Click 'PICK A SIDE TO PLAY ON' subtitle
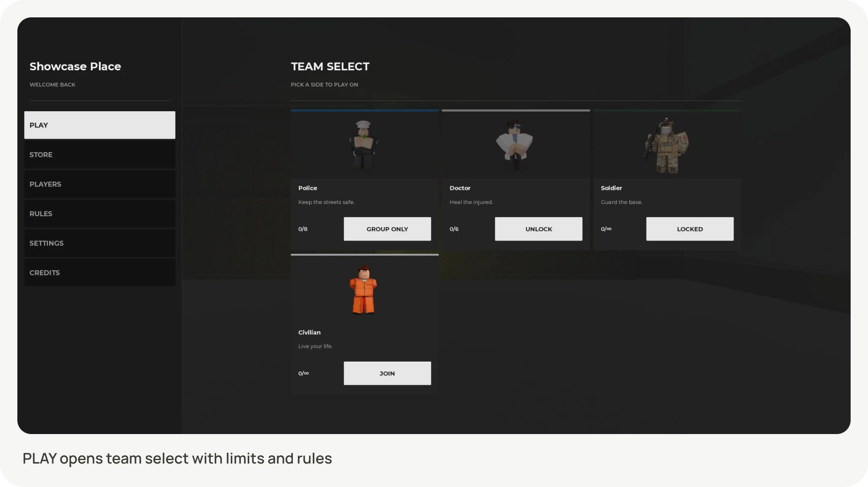This screenshot has height=487, width=868. click(x=325, y=85)
